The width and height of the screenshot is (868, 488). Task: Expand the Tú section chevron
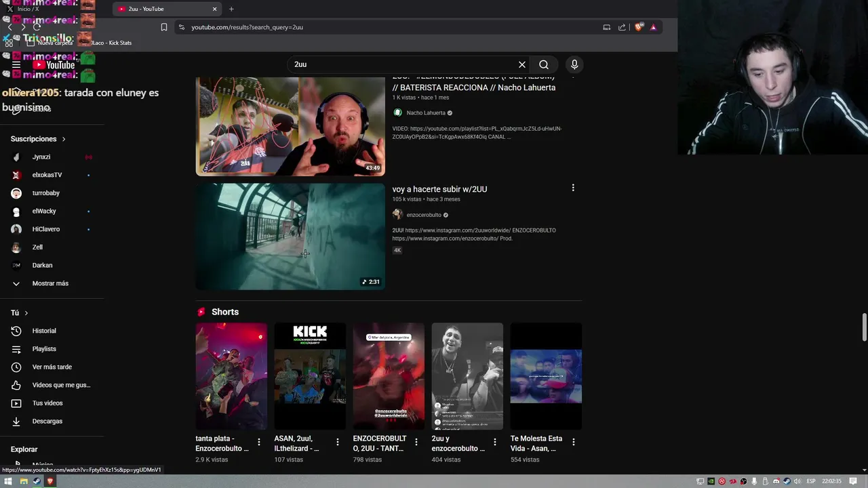click(26, 313)
